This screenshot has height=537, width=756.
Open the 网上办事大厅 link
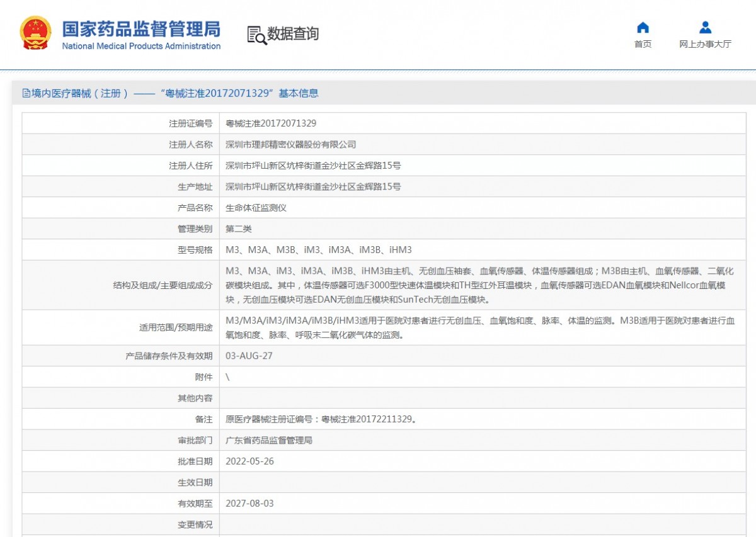tap(706, 44)
